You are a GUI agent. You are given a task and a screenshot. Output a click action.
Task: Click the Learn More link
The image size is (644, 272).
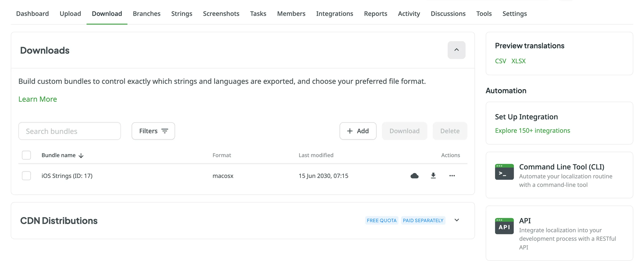[x=38, y=99]
